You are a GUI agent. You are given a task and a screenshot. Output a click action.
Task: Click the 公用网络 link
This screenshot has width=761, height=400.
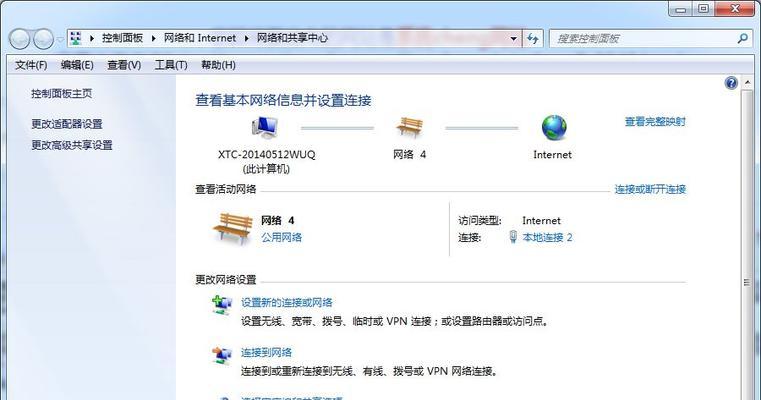coord(281,237)
